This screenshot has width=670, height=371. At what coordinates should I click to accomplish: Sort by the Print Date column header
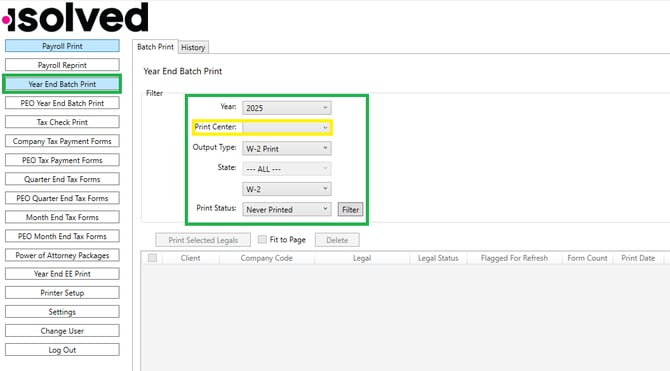pyautogui.click(x=638, y=258)
